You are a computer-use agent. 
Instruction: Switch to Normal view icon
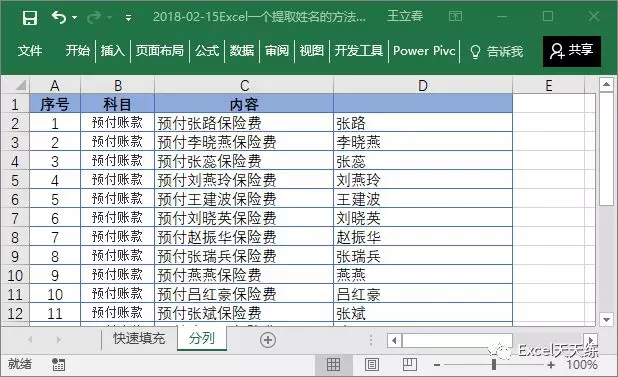coord(333,365)
